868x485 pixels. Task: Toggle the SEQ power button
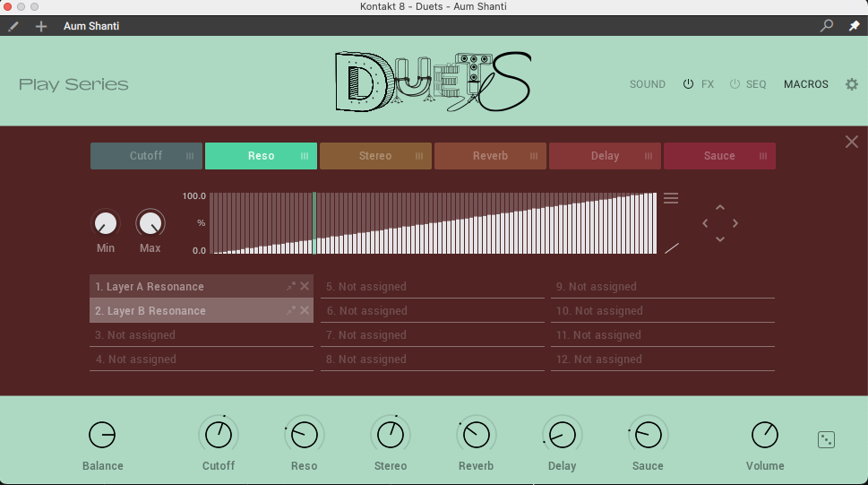[x=735, y=84]
